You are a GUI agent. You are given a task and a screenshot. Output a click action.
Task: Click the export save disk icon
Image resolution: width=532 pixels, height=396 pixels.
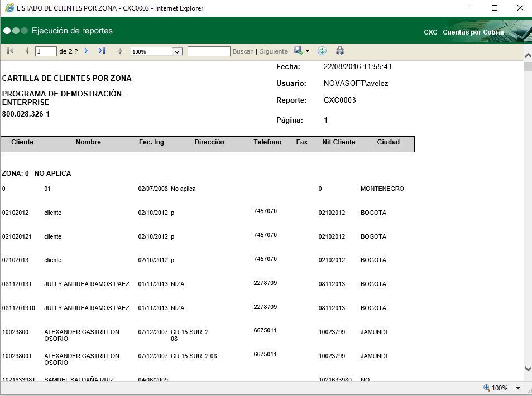pos(299,51)
